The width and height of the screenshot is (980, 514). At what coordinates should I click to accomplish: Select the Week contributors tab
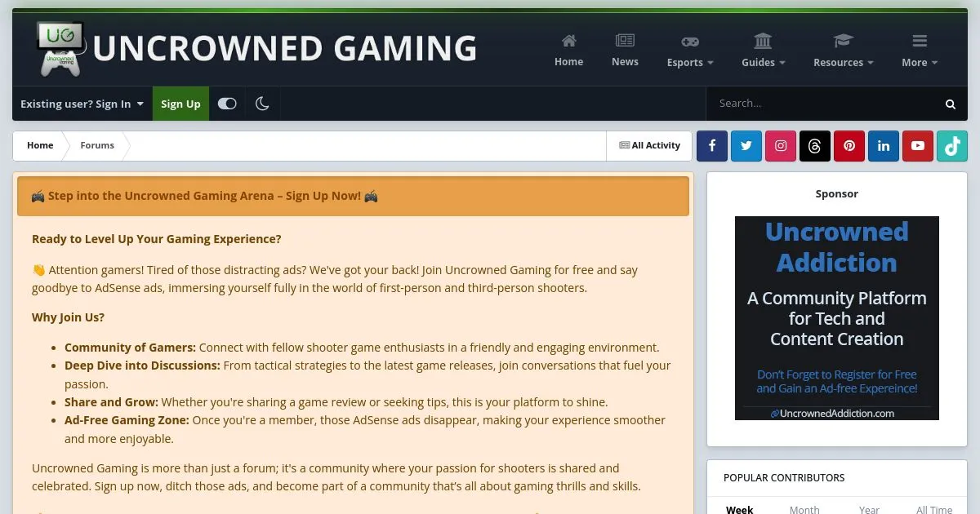click(x=740, y=509)
